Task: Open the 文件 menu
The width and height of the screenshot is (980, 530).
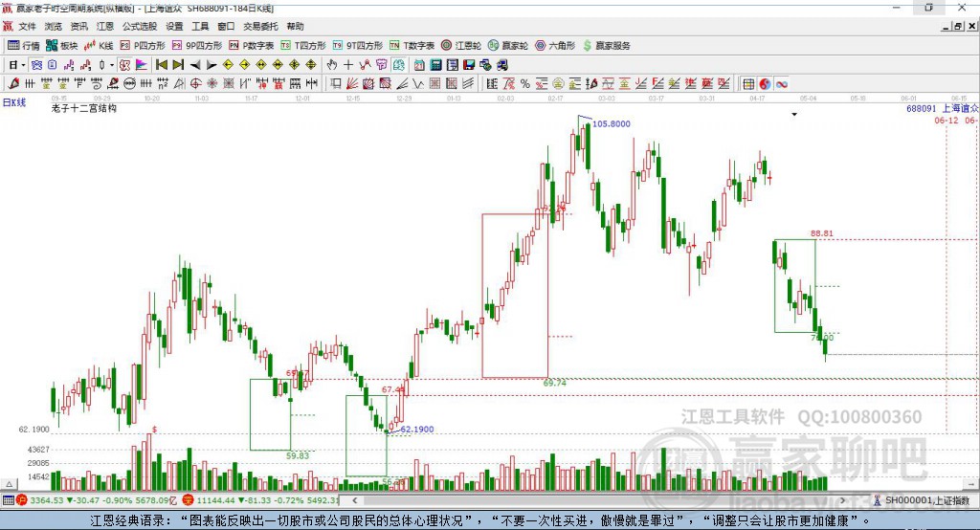Action: [27, 26]
